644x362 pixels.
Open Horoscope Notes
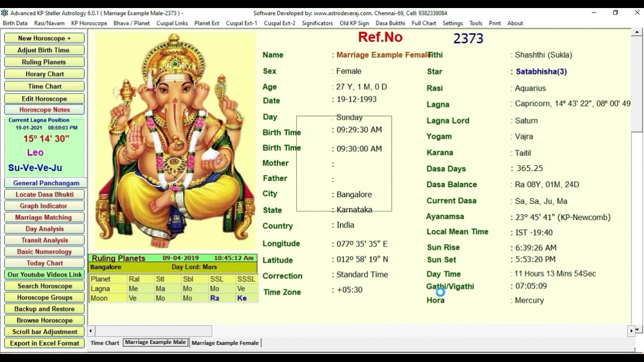pos(44,110)
